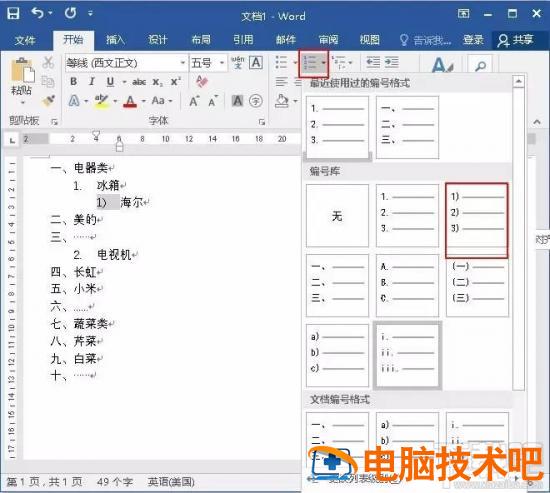The image size is (550, 493).
Task: Undo the last action
Action: [37, 13]
